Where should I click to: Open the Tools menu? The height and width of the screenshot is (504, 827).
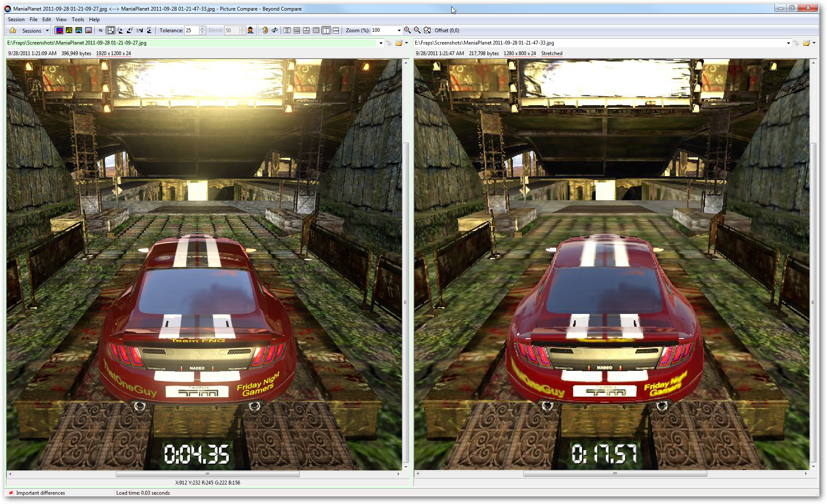pos(78,20)
